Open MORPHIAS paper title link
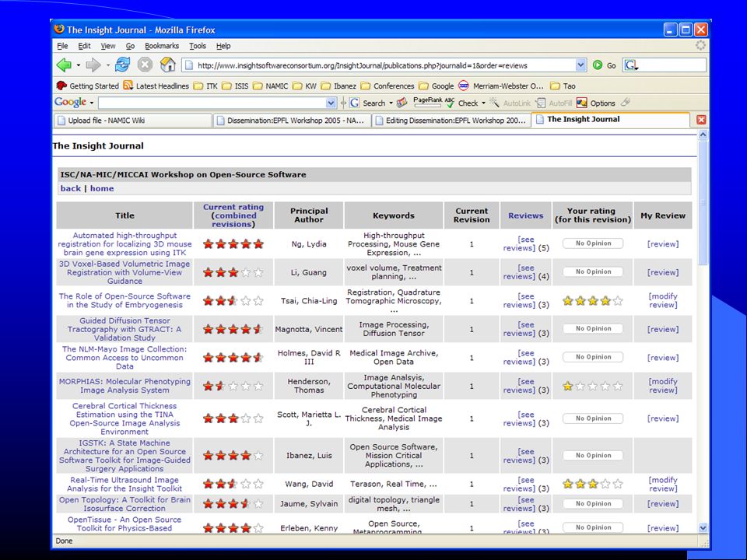Screen dimensions: 747x560 (x=124, y=386)
